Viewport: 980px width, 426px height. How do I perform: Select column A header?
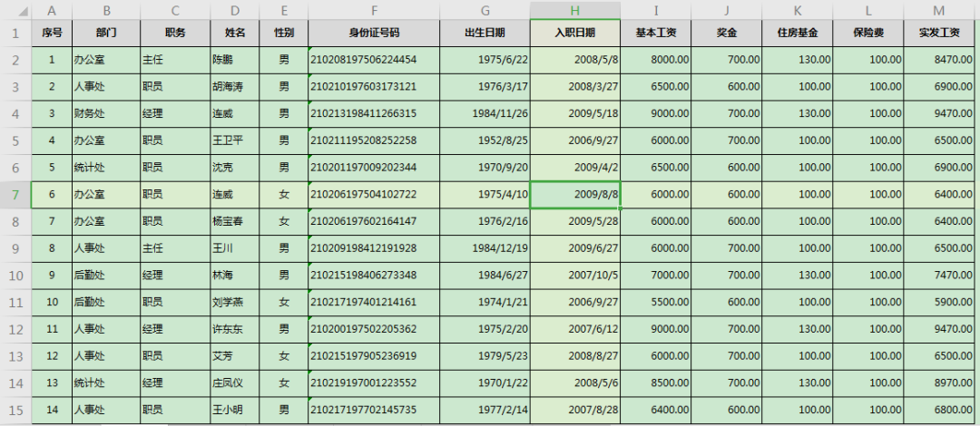click(52, 10)
